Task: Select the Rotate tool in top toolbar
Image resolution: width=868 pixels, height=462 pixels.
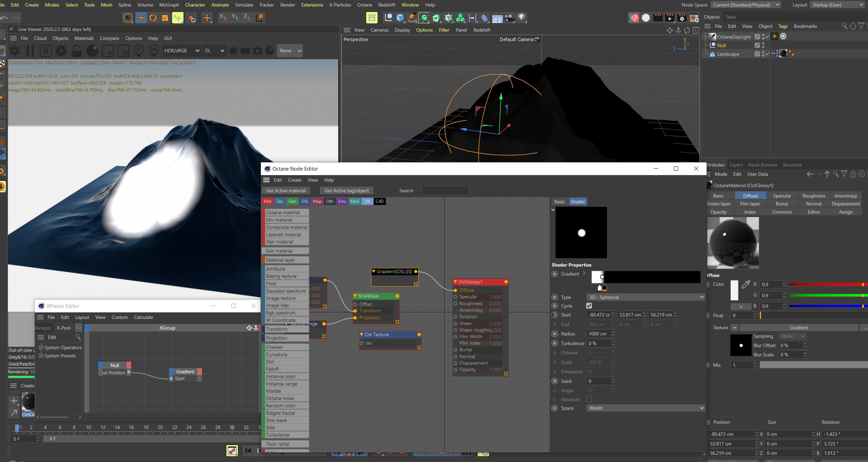Action: click(153, 18)
